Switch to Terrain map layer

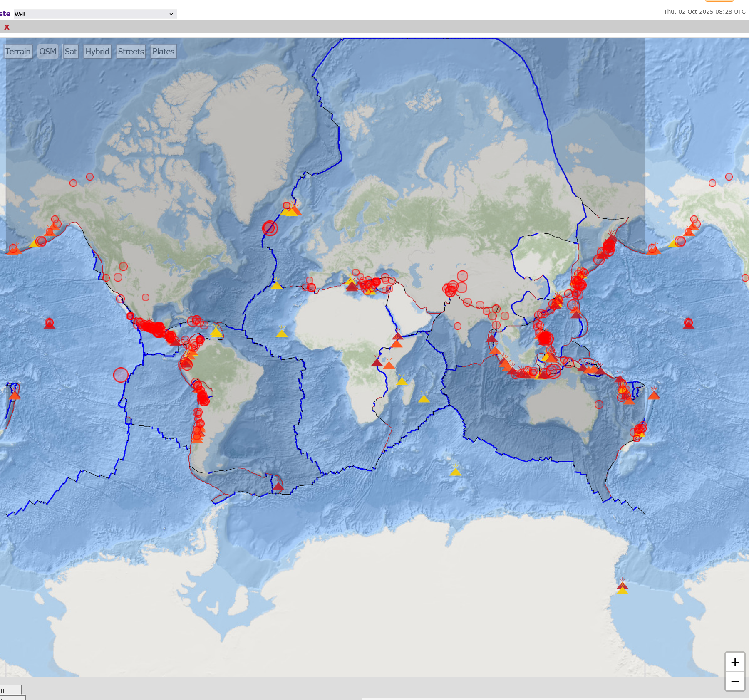click(x=18, y=52)
